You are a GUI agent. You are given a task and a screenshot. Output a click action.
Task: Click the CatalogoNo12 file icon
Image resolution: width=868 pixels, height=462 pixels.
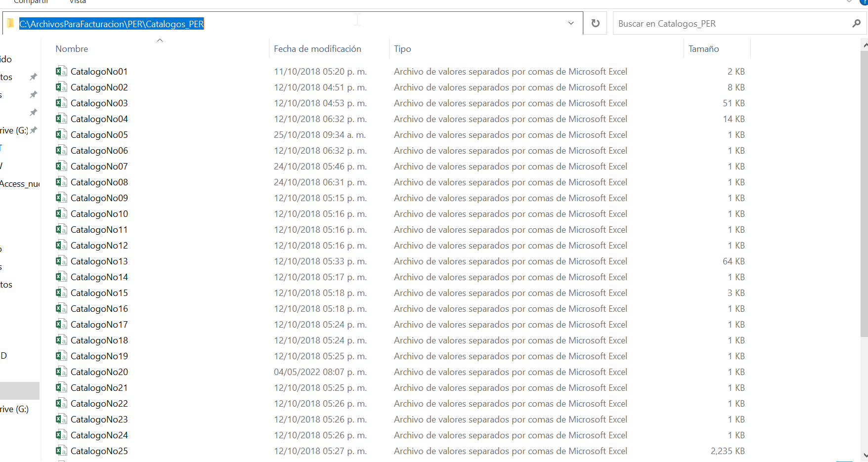coord(61,245)
